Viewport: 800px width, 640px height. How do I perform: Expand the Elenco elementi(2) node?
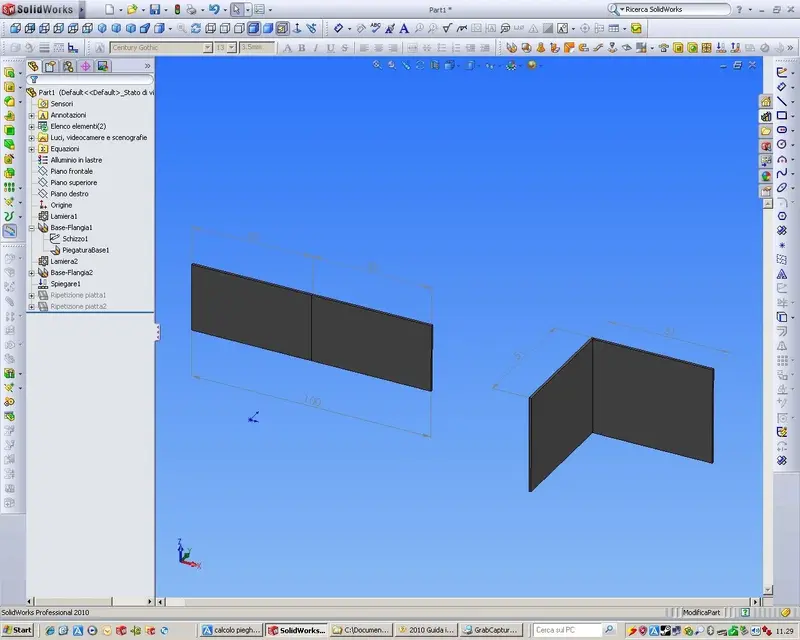point(32,127)
